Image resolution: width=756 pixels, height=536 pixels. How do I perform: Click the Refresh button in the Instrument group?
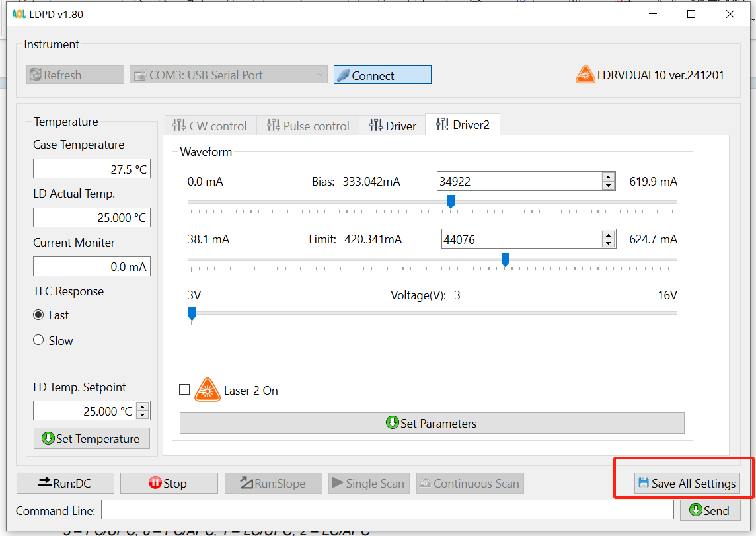75,75
